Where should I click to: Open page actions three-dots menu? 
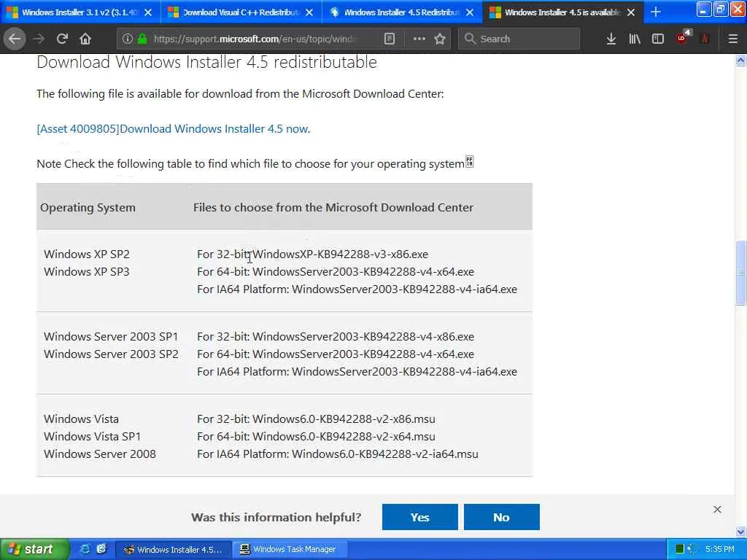click(419, 39)
